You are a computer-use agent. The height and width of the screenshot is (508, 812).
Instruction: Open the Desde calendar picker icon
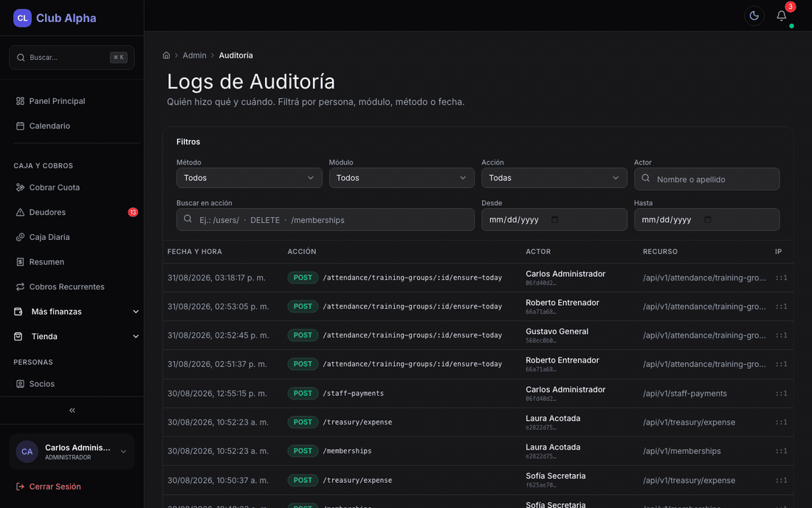tap(554, 219)
